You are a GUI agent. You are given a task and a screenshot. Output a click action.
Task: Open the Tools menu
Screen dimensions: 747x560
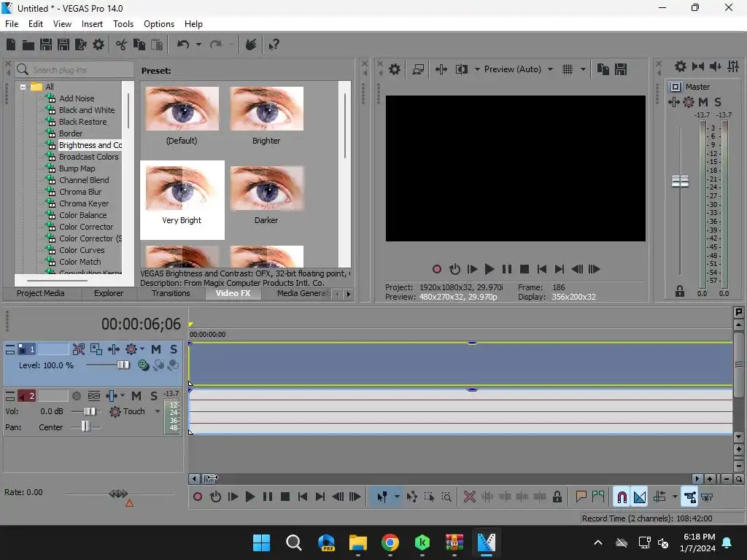click(123, 24)
